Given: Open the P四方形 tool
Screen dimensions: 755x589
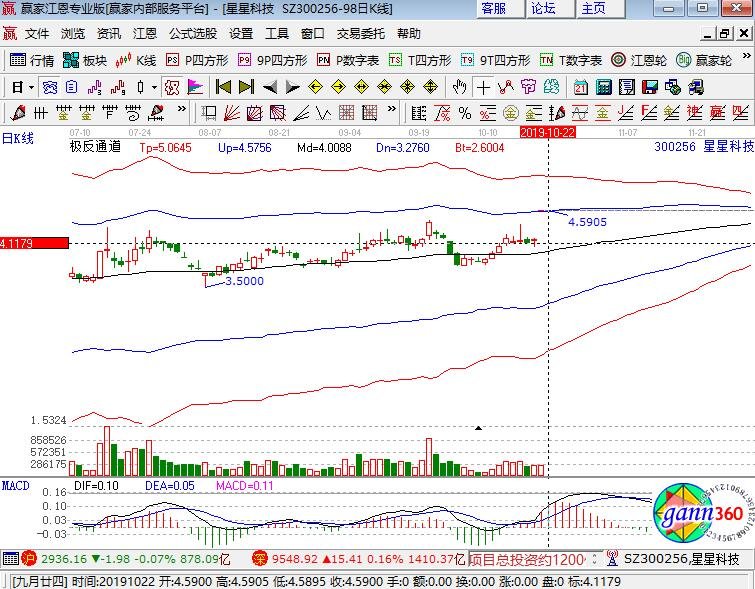Looking at the screenshot, I should coord(197,60).
